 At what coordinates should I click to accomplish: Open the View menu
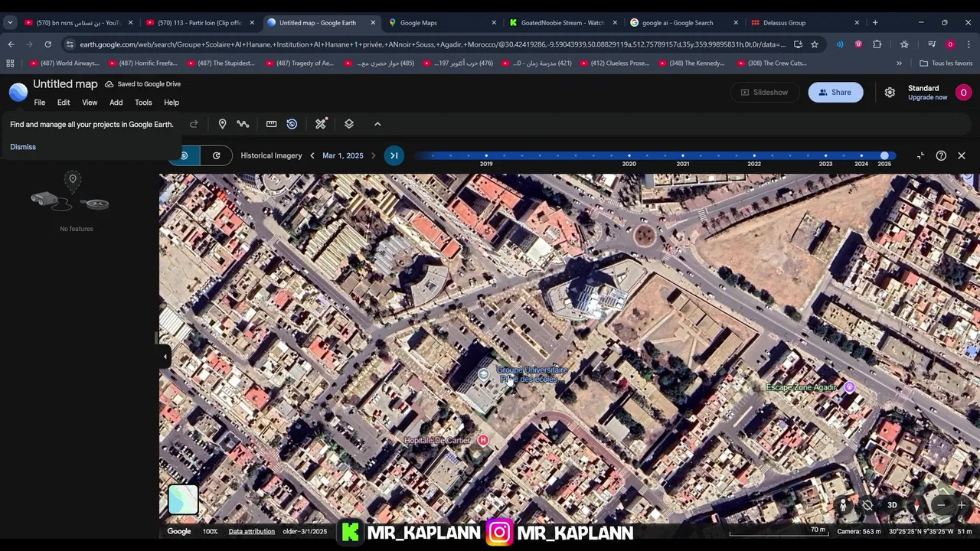coord(90,103)
